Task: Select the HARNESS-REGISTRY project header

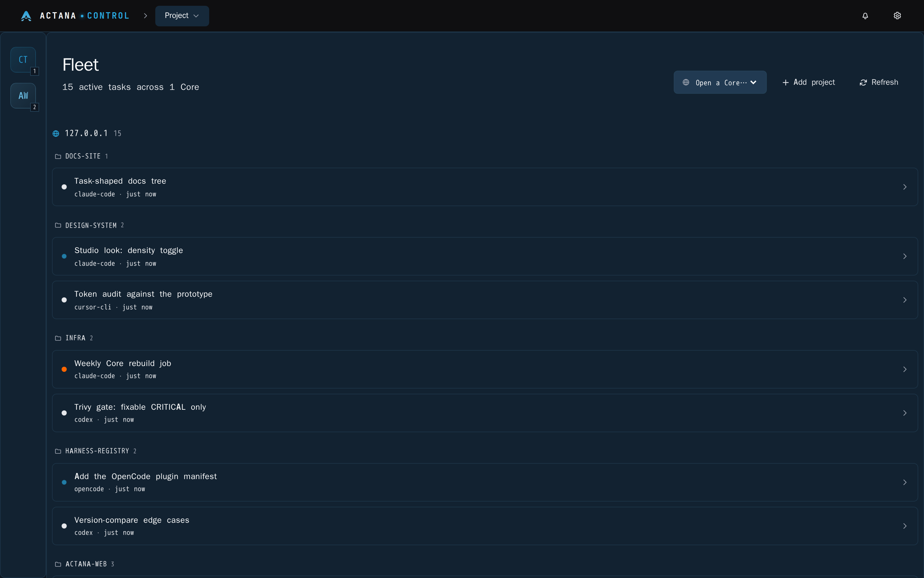Action: coord(96,451)
